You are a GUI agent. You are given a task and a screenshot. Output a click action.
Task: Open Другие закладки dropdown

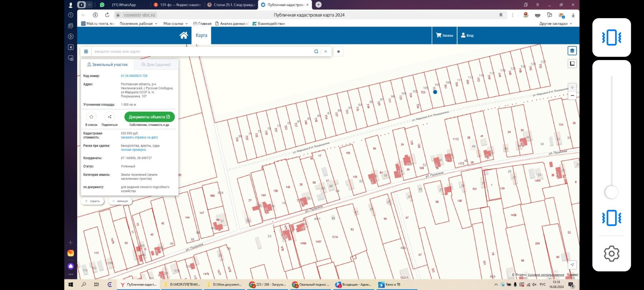point(555,24)
